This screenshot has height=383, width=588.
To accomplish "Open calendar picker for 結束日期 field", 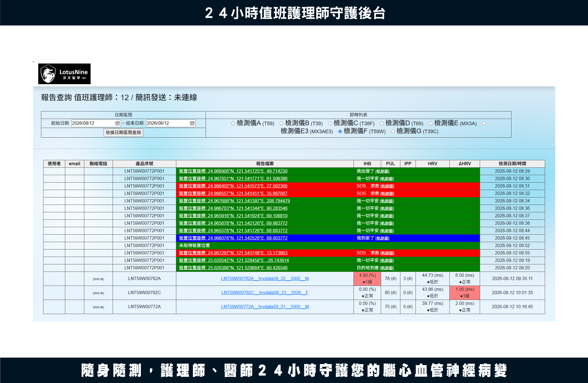I will pyautogui.click(x=192, y=123).
